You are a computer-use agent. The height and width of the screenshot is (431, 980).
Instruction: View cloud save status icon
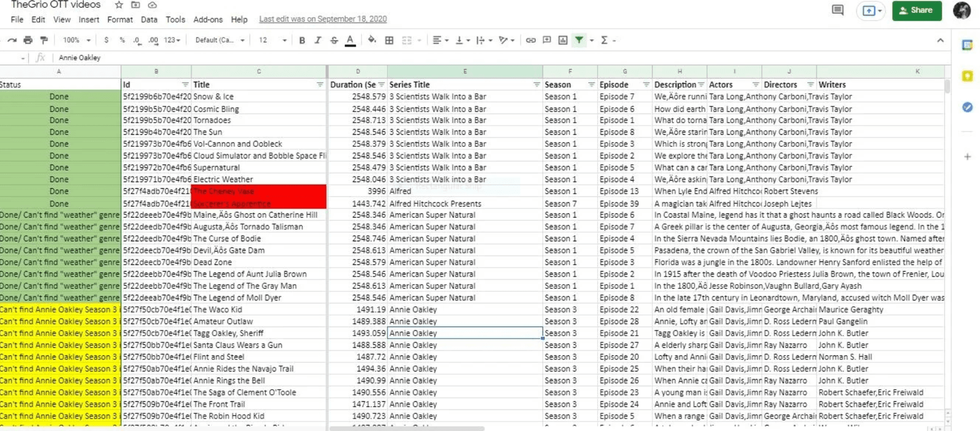(x=153, y=5)
